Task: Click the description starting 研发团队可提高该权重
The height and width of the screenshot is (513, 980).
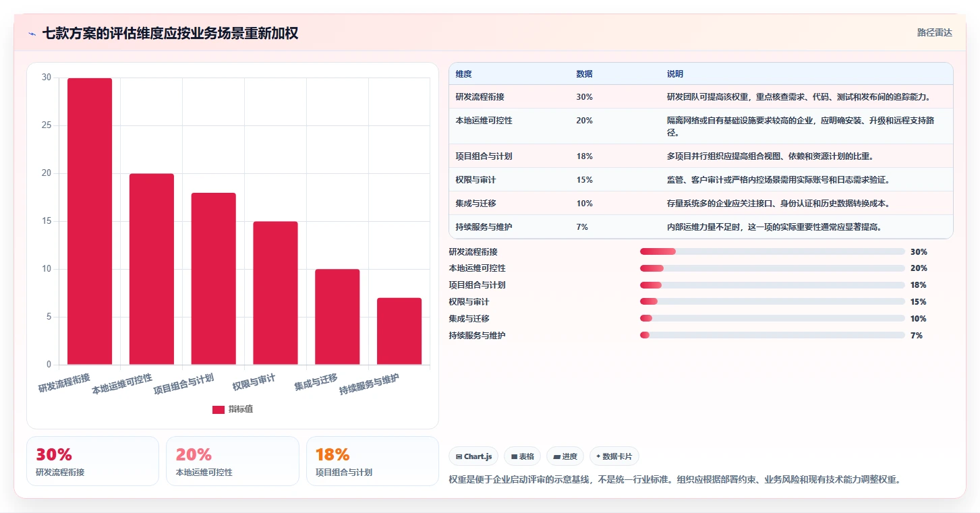Action: [x=799, y=97]
